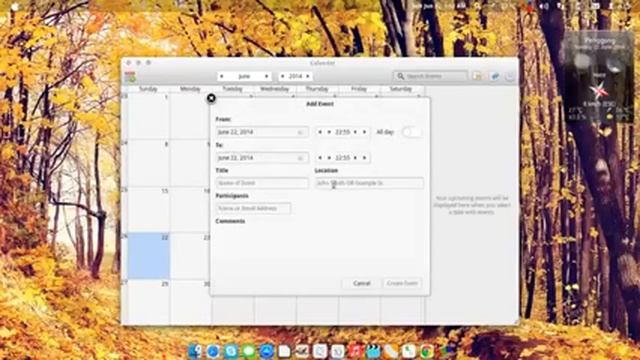Go to next month arrow beside June
Screen dimensions: 640x360
click(267, 76)
